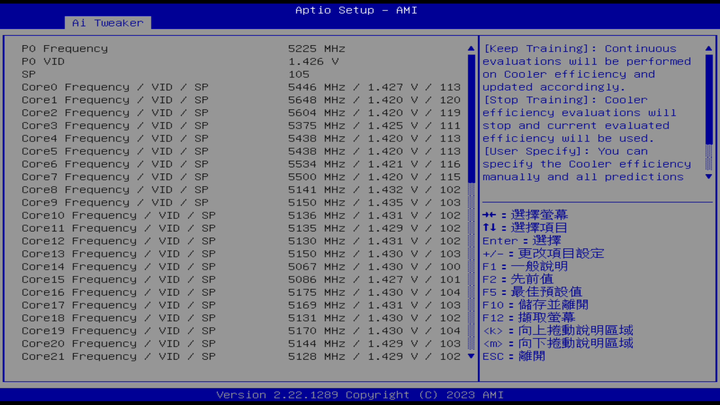Select Core19 Frequency / VID / SP row
Viewport: 720px width, 405px height.
click(x=241, y=331)
